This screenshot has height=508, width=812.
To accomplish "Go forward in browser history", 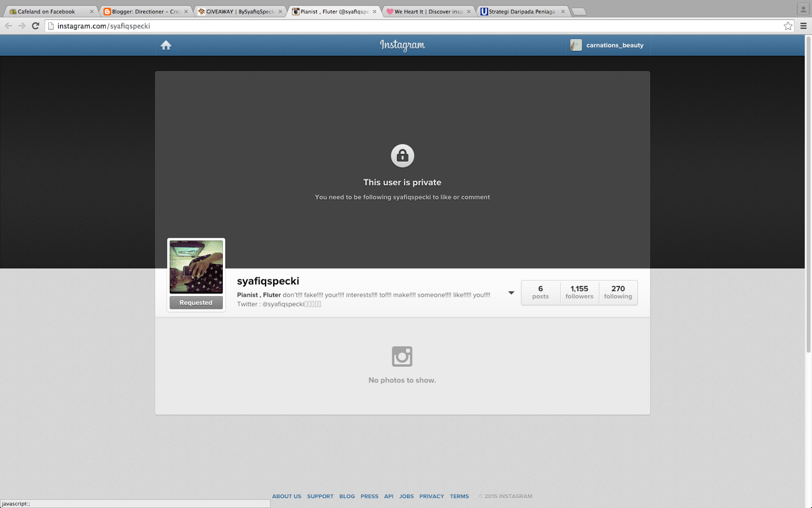I will [22, 26].
